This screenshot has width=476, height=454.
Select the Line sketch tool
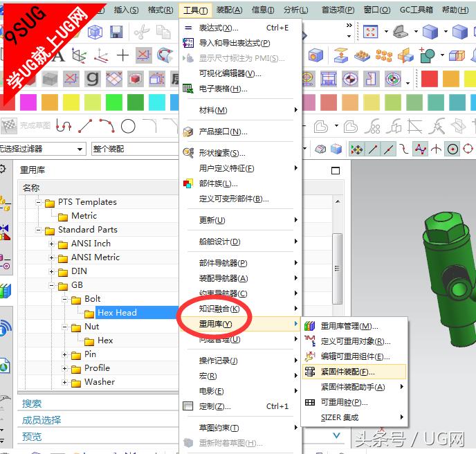[x=85, y=126]
